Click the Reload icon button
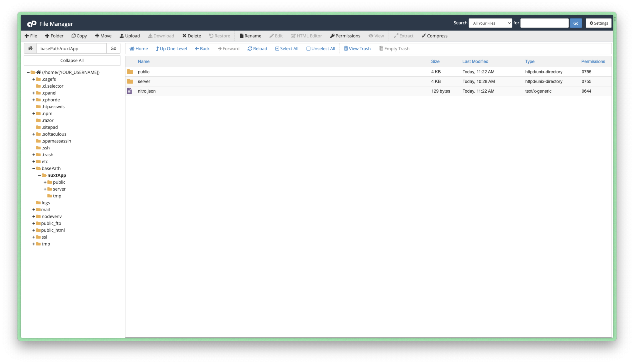The height and width of the screenshot is (364, 634). point(249,49)
